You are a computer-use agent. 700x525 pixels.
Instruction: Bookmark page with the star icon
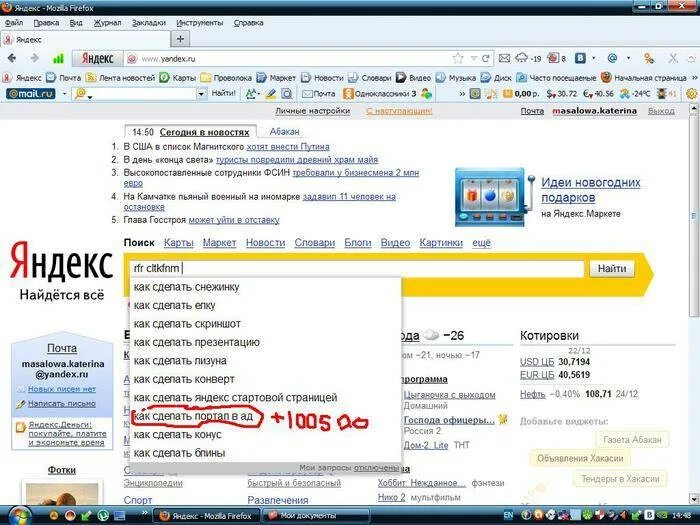pyautogui.click(x=457, y=58)
